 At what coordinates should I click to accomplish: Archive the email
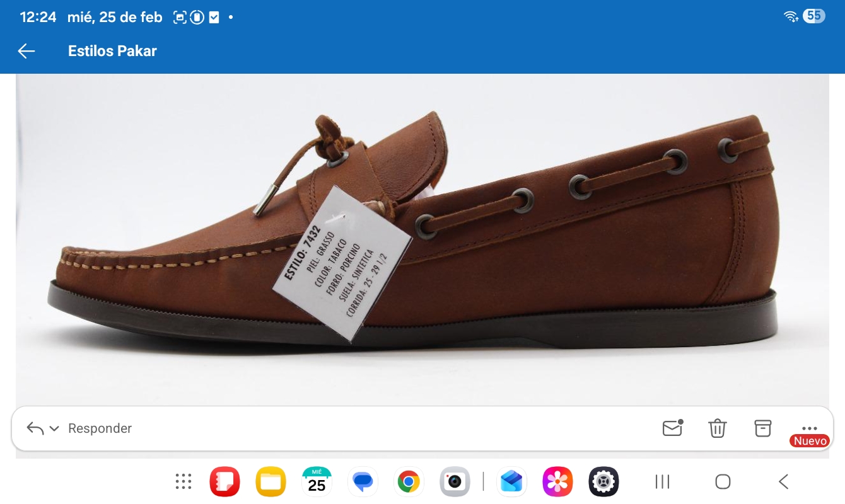(763, 428)
